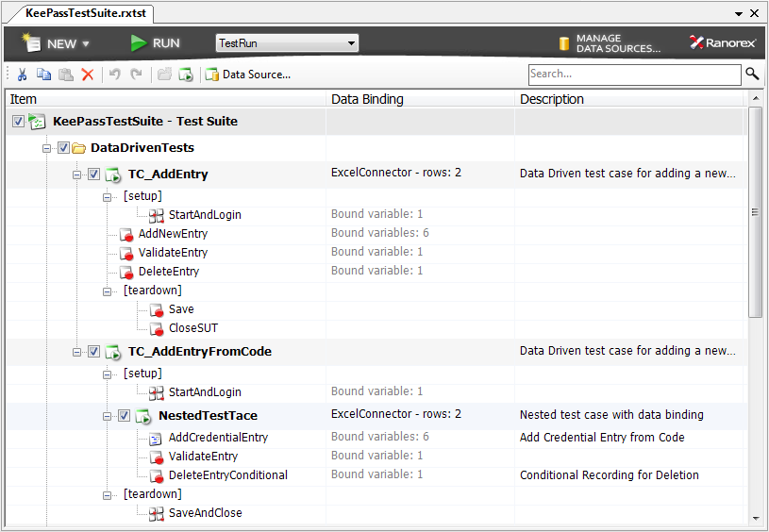The height and width of the screenshot is (532, 769).
Task: Select the AddCredentialEntry code module icon
Action: point(156,439)
